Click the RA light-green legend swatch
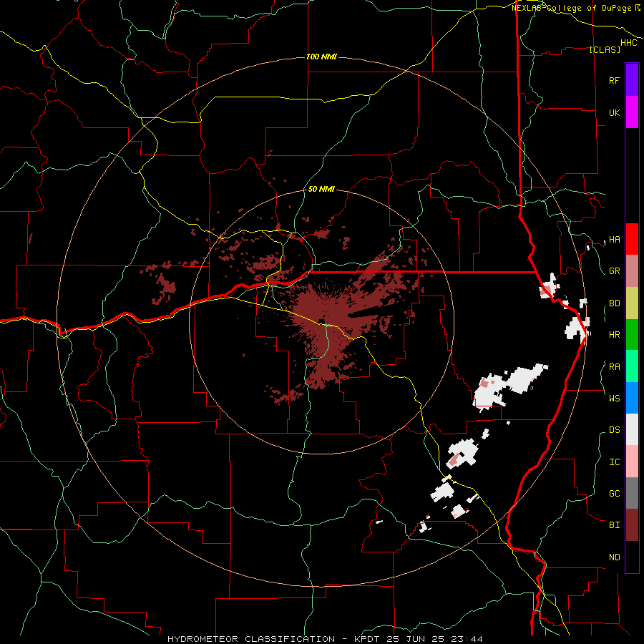 pos(632,366)
